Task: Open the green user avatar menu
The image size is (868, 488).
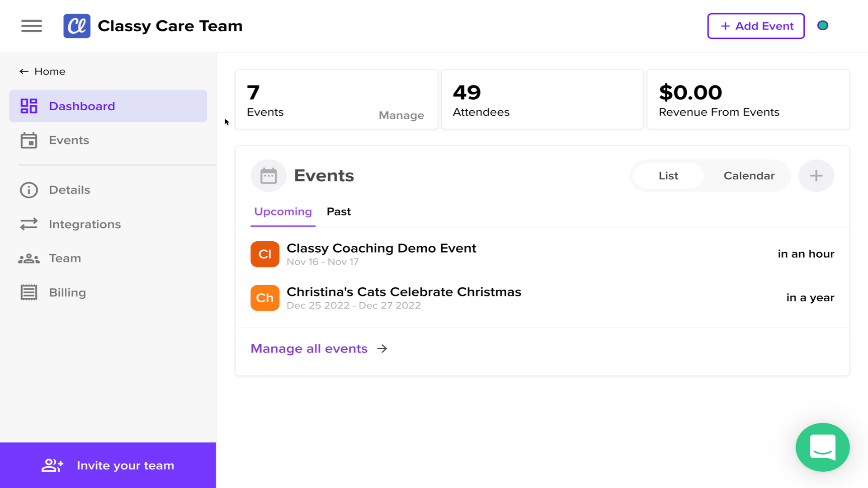Action: tap(823, 26)
